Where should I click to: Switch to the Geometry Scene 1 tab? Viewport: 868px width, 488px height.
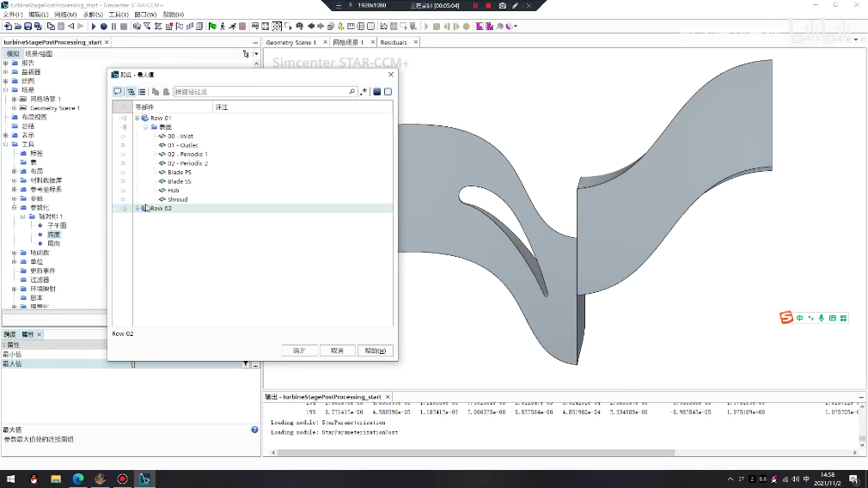point(291,42)
